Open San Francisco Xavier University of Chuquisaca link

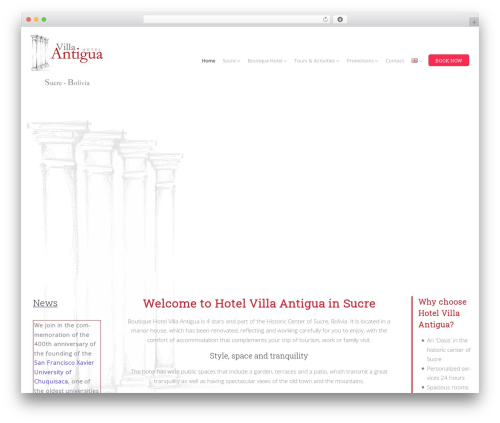[64, 372]
